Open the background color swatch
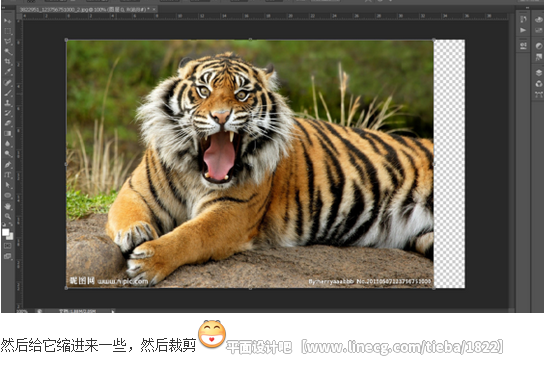Screen dimensions: 544x366 point(11,237)
